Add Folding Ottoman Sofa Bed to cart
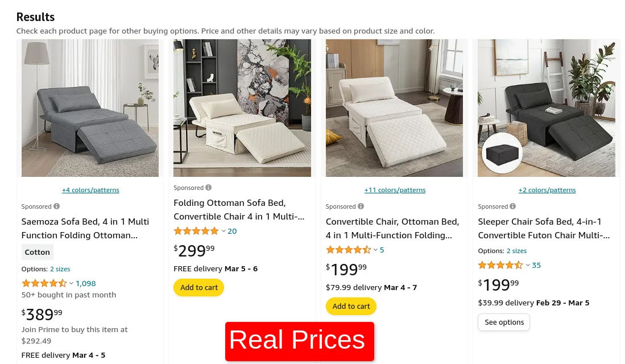625x364 pixels. pos(198,287)
